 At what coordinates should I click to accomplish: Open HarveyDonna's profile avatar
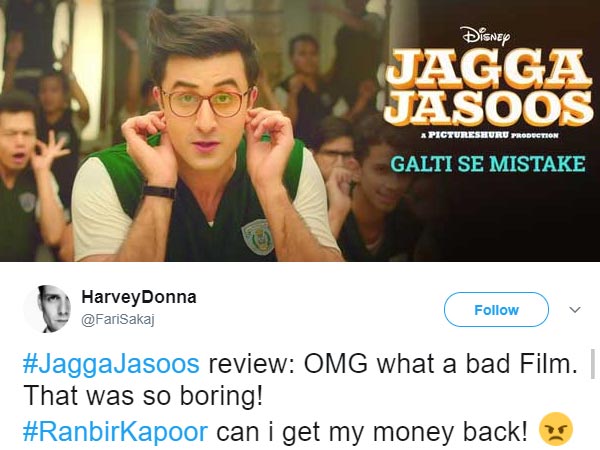click(49, 309)
